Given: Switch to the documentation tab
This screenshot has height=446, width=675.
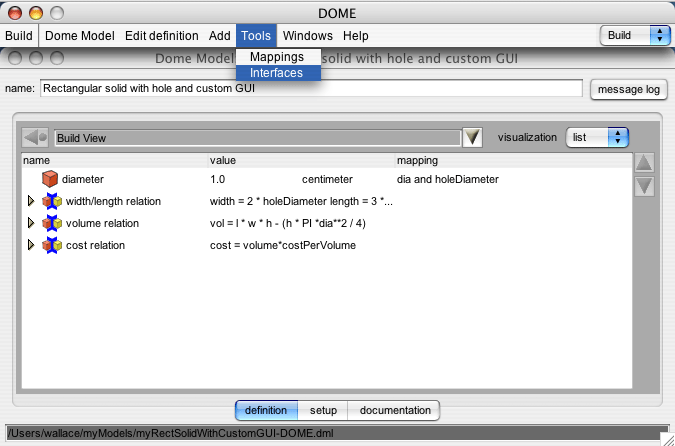Looking at the screenshot, I should tap(394, 410).
